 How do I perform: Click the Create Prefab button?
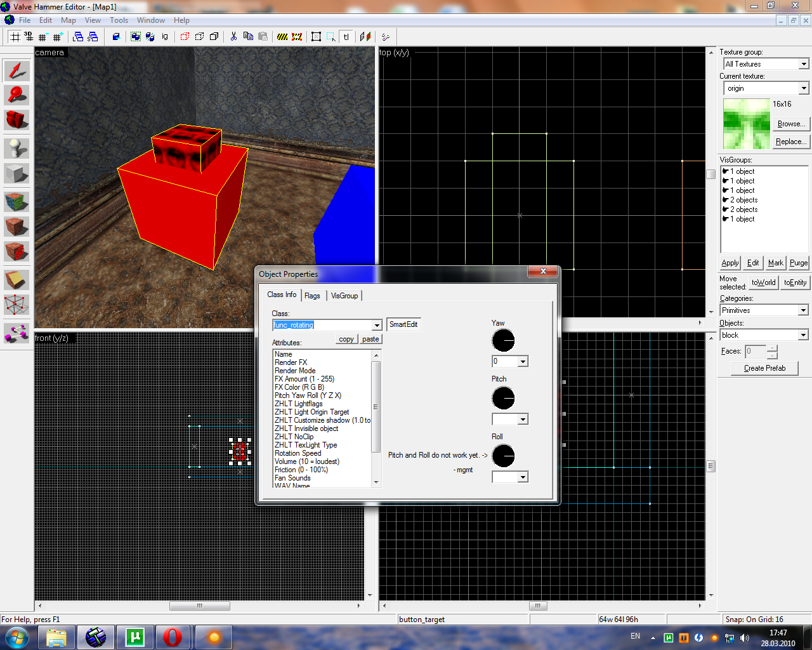point(764,368)
